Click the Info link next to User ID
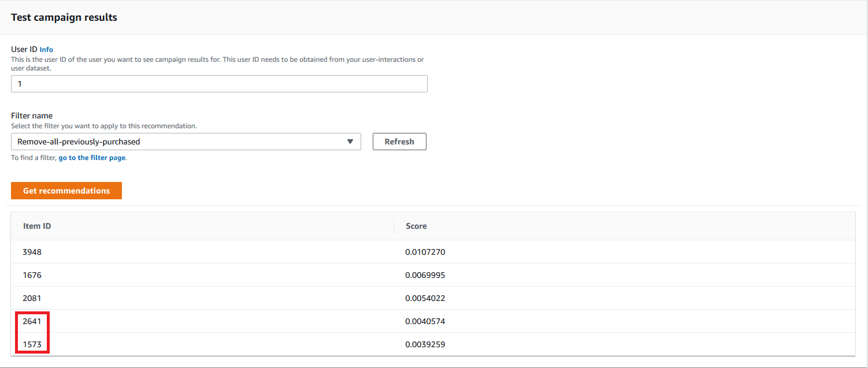 point(46,49)
